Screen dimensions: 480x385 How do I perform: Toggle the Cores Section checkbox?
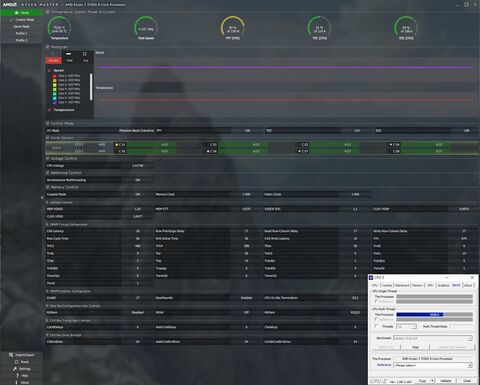[x=48, y=138]
